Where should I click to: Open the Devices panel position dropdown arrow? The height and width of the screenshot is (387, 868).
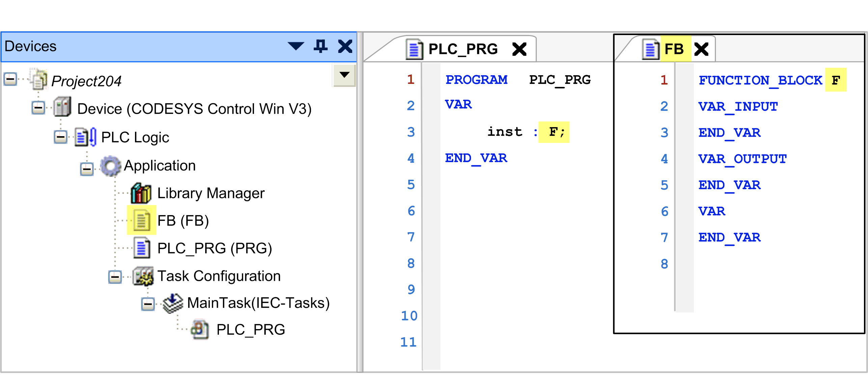(296, 46)
